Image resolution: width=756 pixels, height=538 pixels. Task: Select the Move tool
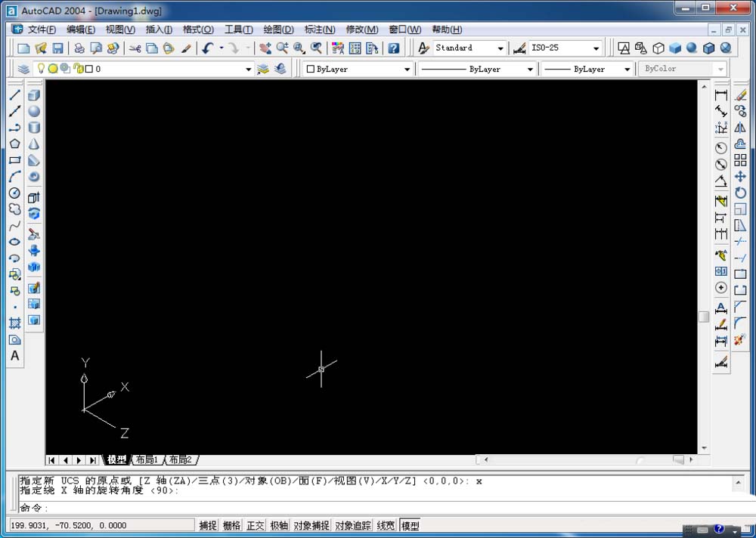pyautogui.click(x=740, y=177)
